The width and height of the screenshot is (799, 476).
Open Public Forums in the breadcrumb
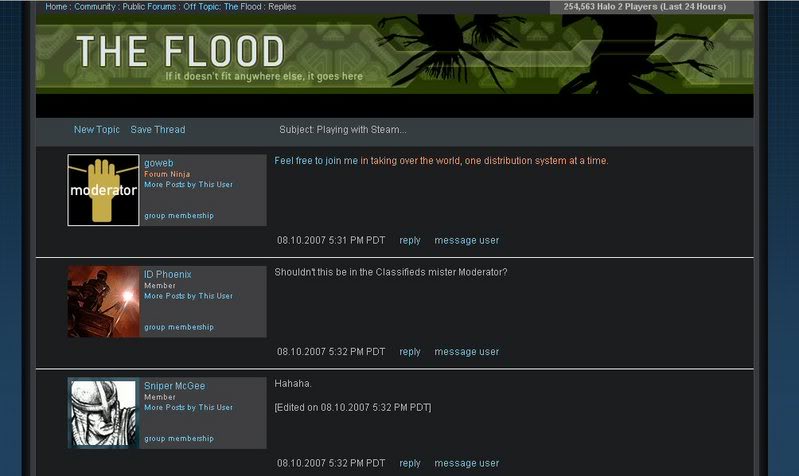click(149, 7)
